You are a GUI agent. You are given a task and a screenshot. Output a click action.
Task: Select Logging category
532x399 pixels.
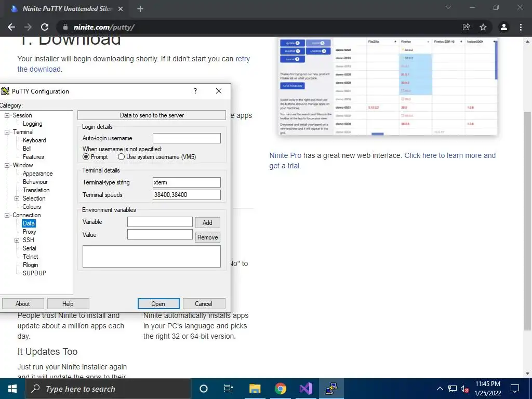(x=33, y=124)
